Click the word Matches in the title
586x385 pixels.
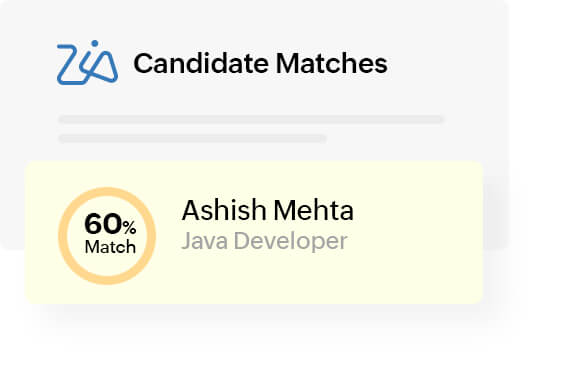pyautogui.click(x=331, y=63)
